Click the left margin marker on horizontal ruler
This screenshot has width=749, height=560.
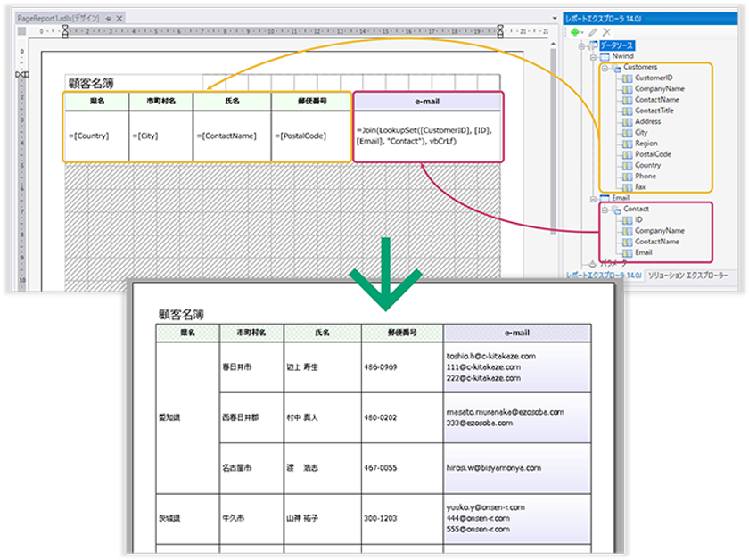point(64,30)
